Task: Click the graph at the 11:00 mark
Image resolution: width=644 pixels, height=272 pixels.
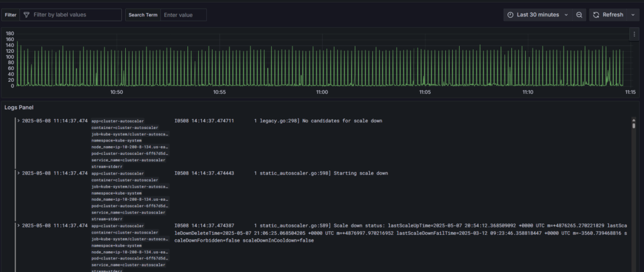Action: pyautogui.click(x=321, y=63)
